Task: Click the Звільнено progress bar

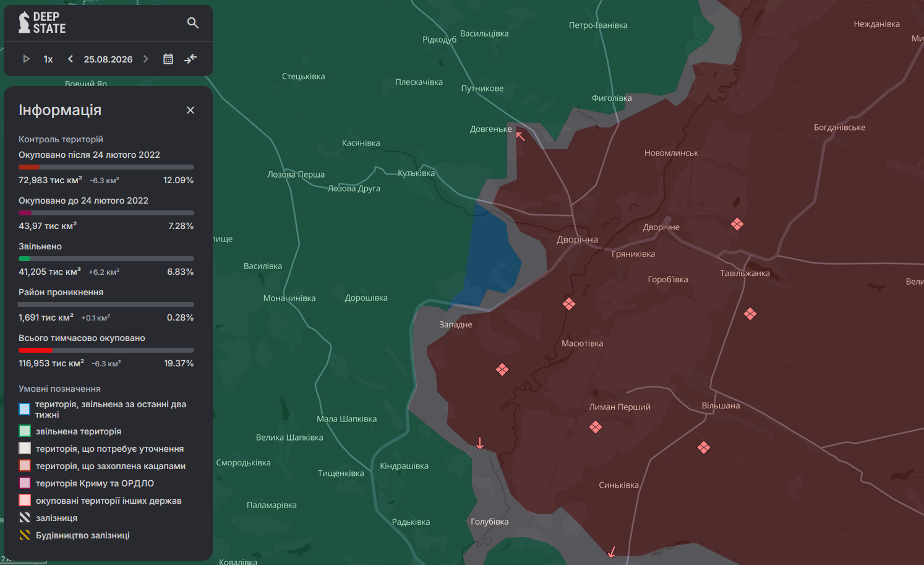Action: point(106,259)
